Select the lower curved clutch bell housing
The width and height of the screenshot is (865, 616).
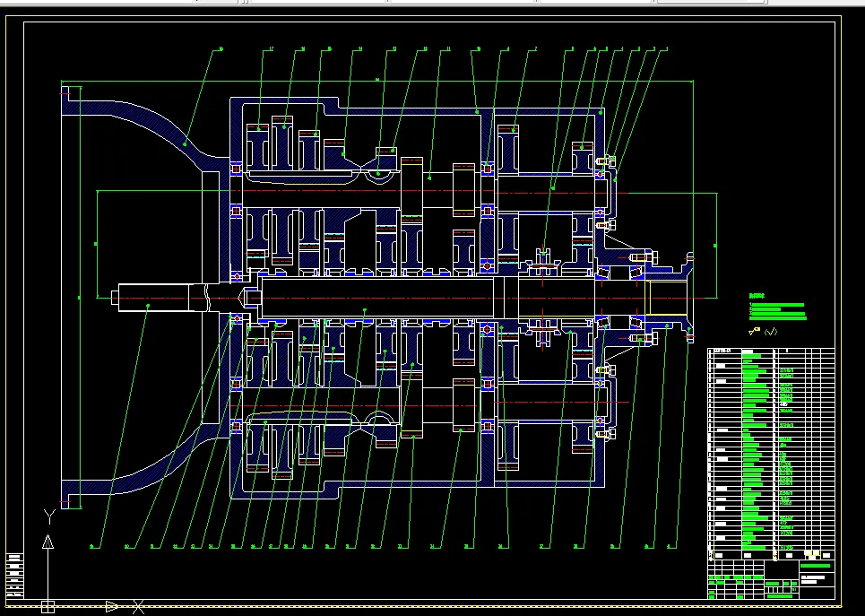pos(144,464)
